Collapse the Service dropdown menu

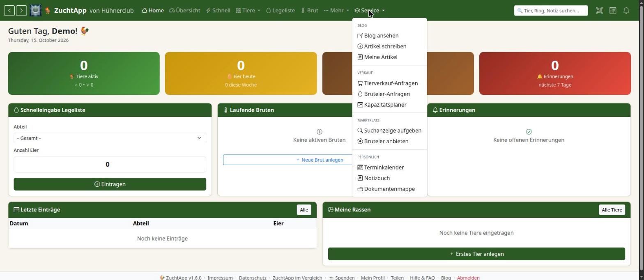click(370, 10)
